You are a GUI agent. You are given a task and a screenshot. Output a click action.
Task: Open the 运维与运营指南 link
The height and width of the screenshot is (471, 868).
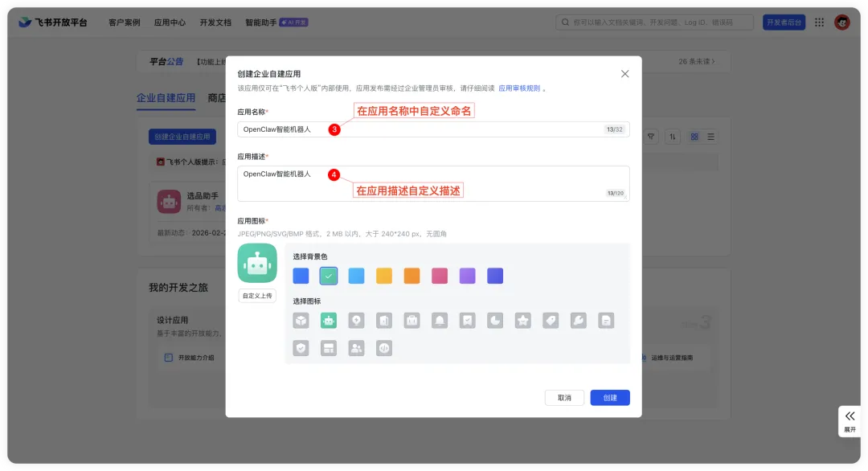(671, 358)
